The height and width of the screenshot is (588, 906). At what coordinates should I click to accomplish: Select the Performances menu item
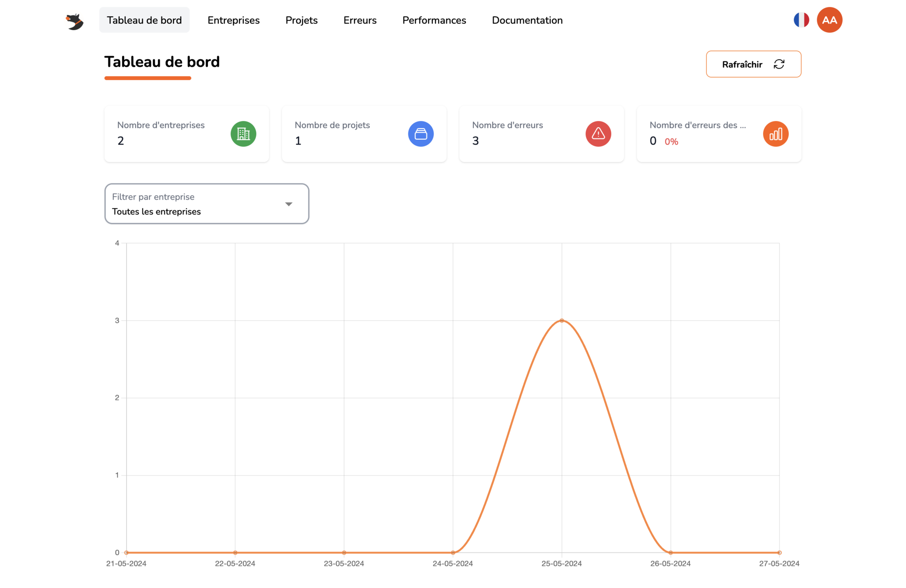click(434, 20)
